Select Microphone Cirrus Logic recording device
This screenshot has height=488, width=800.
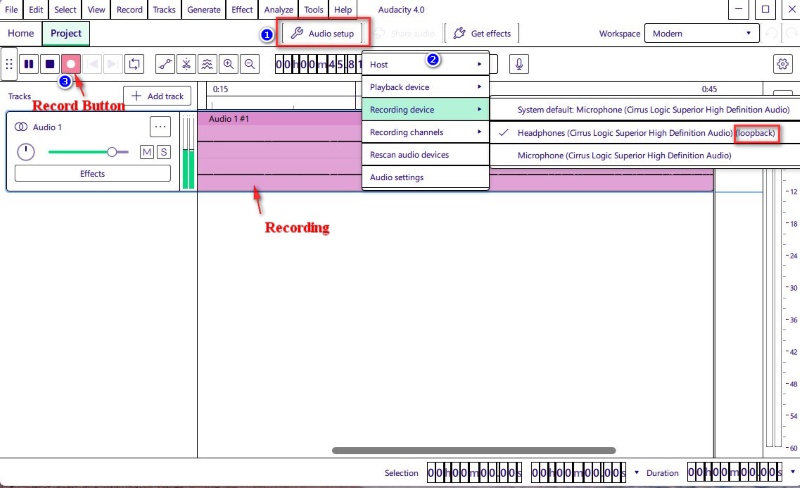[x=645, y=155]
